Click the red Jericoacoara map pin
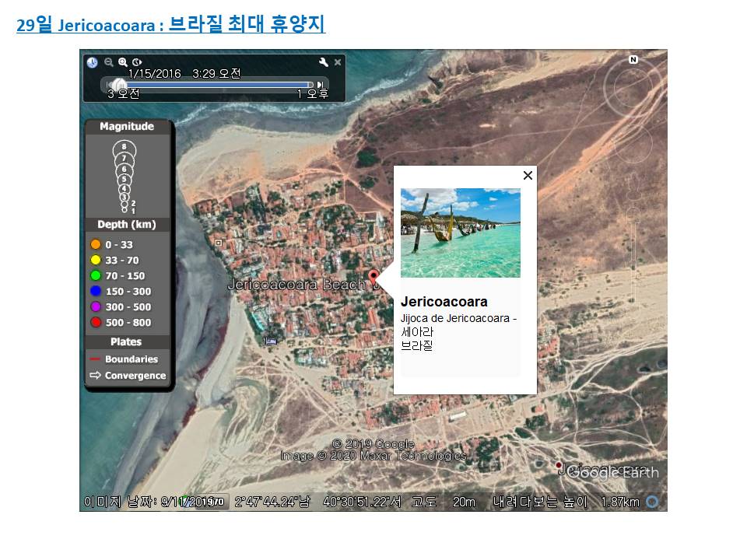 (x=373, y=277)
